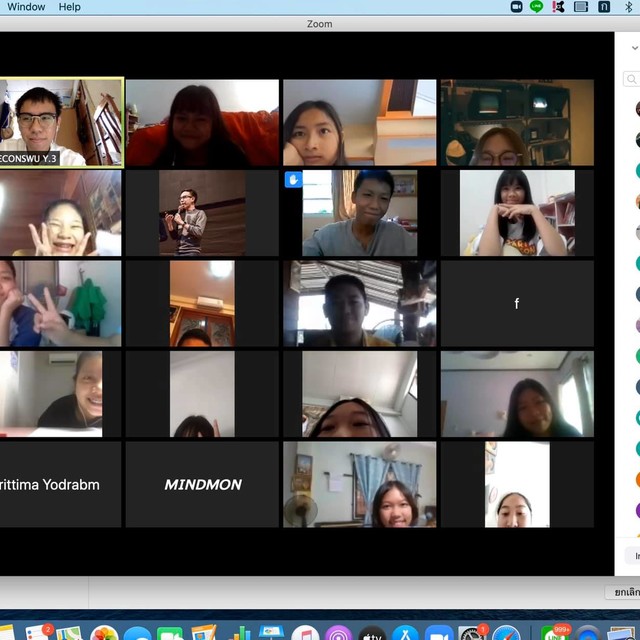640x640 pixels.
Task: Open Numbers from the Dock
Action: (238, 633)
